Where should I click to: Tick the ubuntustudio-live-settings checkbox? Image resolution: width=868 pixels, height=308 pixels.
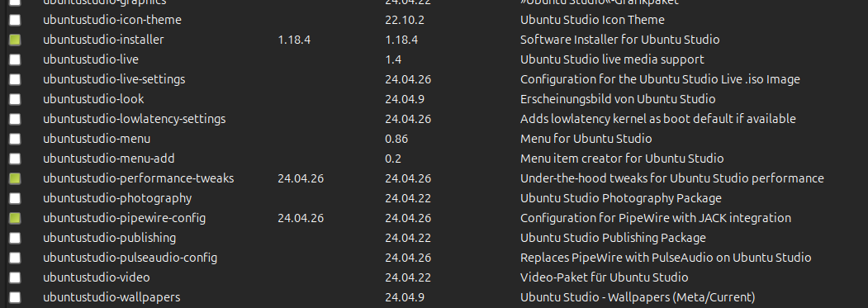pos(15,79)
